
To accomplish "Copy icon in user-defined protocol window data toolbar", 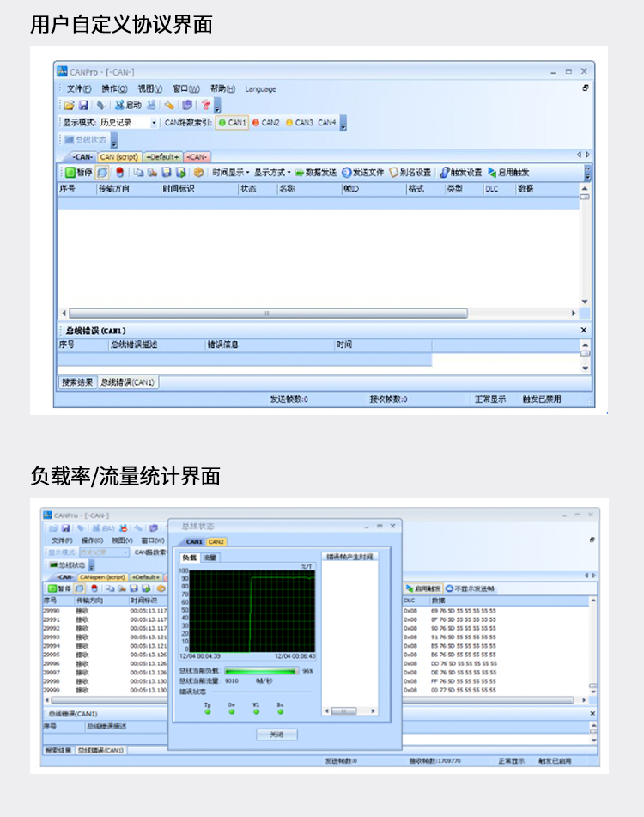I will 138,173.
